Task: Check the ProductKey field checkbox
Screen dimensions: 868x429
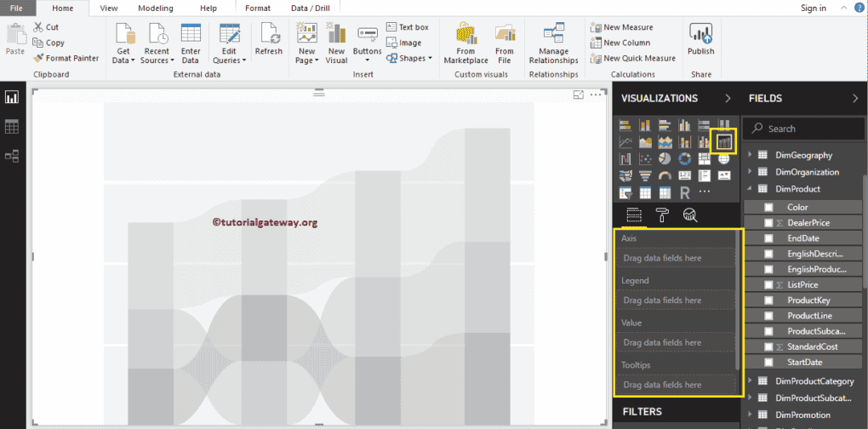Action: tap(768, 300)
